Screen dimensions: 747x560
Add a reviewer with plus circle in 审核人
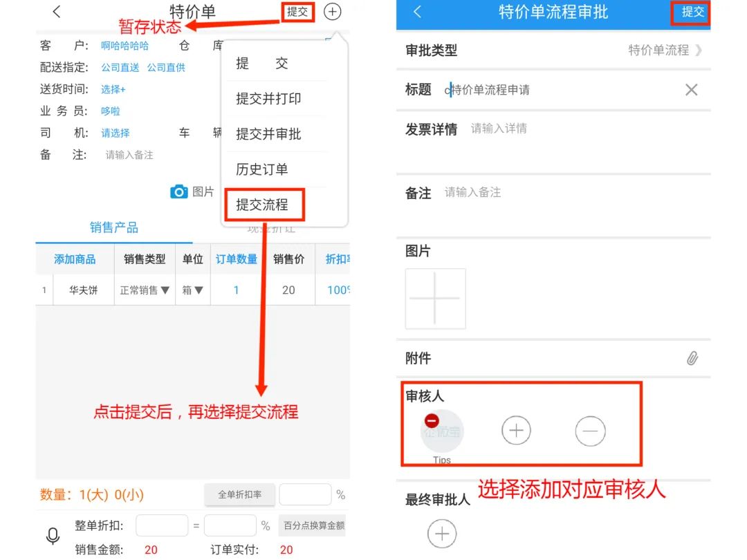pos(516,431)
